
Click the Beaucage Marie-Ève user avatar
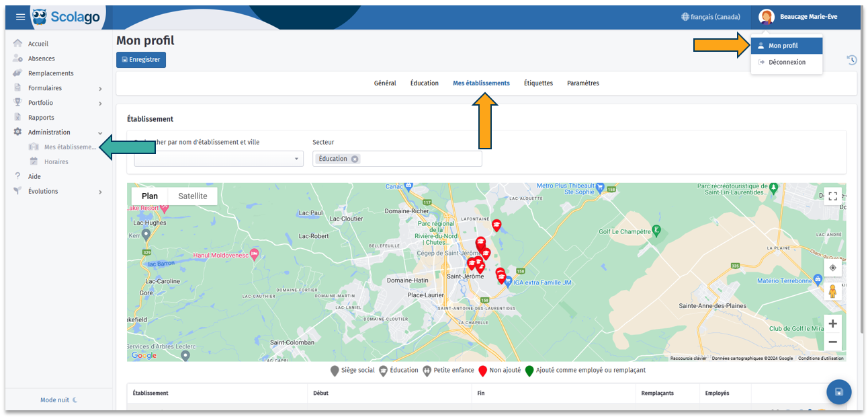point(767,17)
